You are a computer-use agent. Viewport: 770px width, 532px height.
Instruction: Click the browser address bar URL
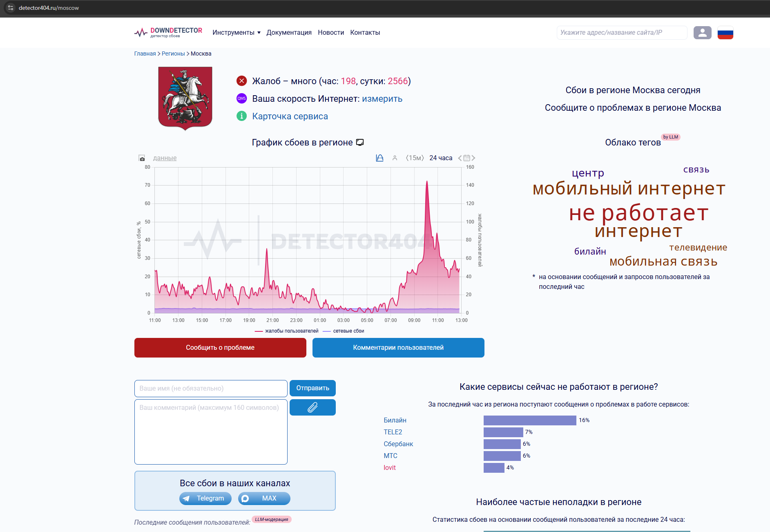(49, 8)
